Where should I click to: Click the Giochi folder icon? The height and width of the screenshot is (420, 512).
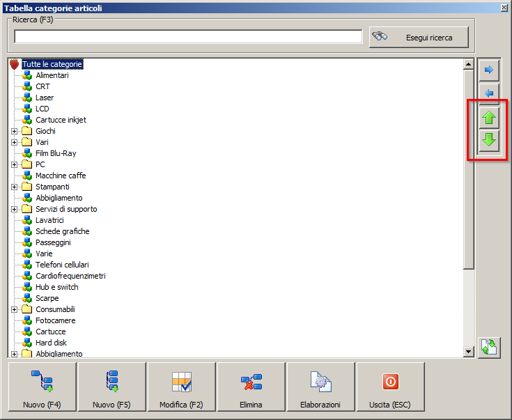click(x=26, y=131)
